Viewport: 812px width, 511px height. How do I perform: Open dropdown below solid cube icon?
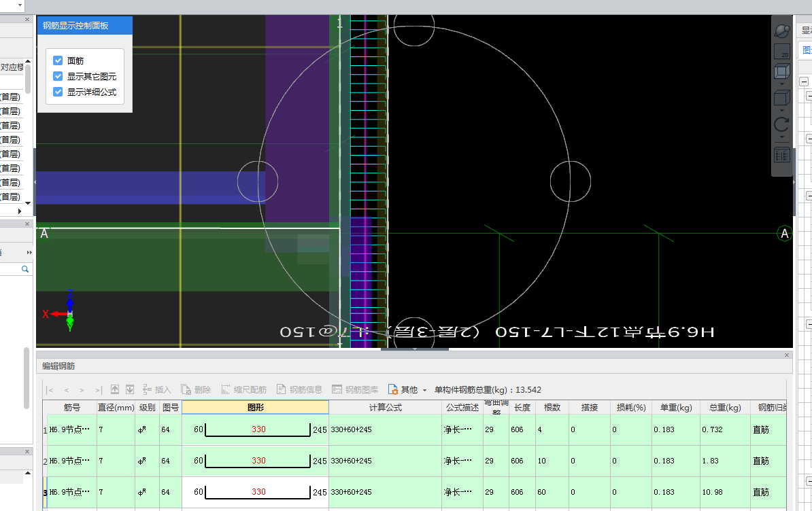(781, 110)
